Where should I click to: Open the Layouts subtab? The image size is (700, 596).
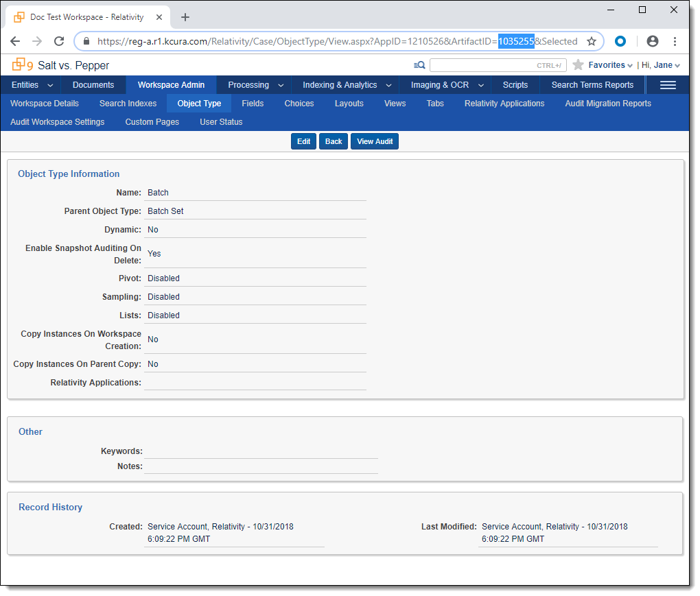[x=349, y=104]
